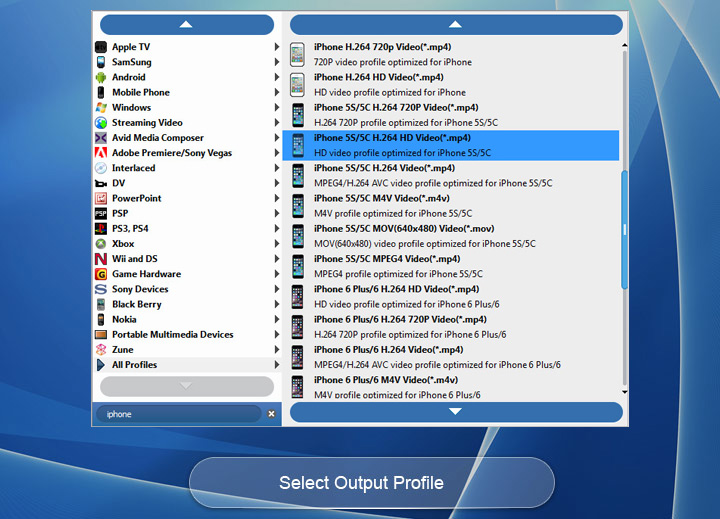The width and height of the screenshot is (720, 519).
Task: Expand the PowerPoint submenu arrow
Action: pos(276,198)
